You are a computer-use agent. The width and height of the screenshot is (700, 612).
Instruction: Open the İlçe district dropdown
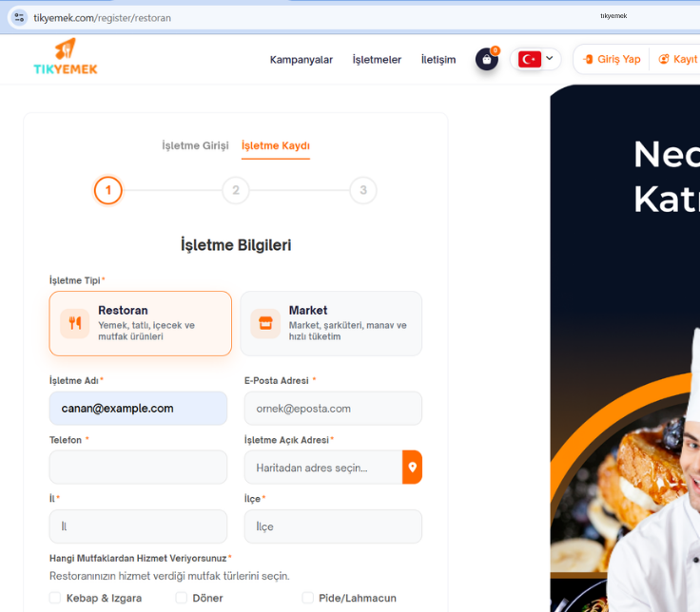[x=333, y=526]
